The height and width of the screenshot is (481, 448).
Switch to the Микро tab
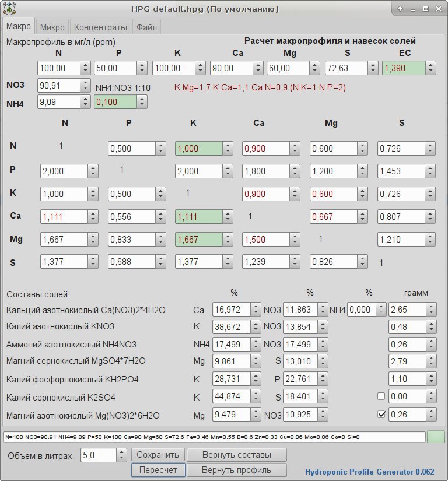[52, 27]
